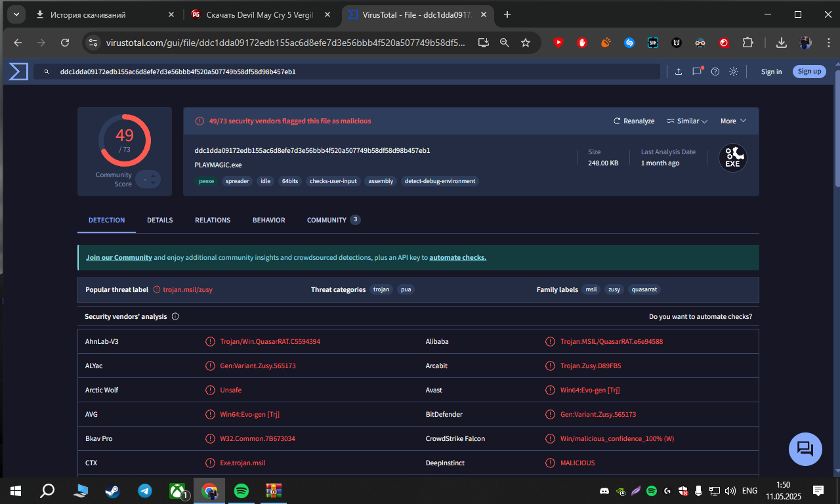
Task: Bookmark this page with star icon
Action: pos(526,43)
